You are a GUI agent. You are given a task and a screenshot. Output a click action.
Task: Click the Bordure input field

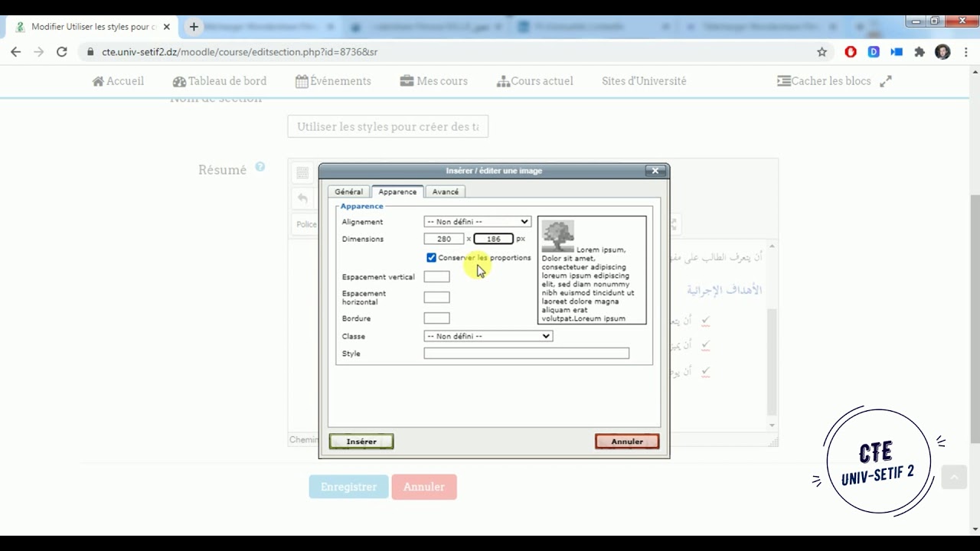[436, 318]
